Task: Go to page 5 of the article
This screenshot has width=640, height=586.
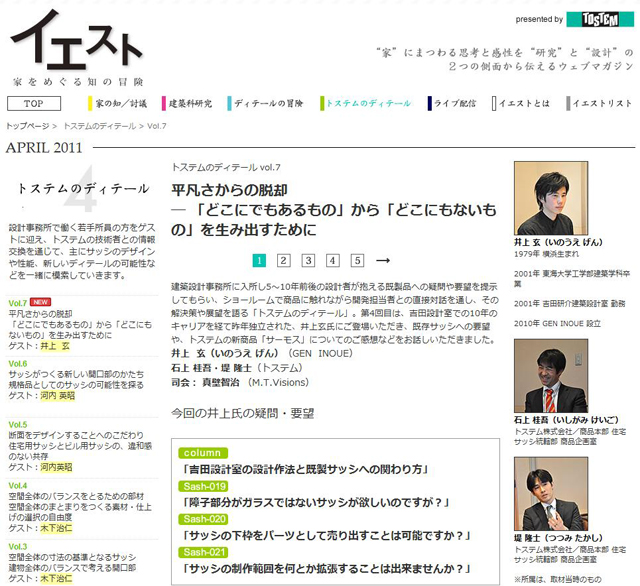Action: tap(357, 261)
